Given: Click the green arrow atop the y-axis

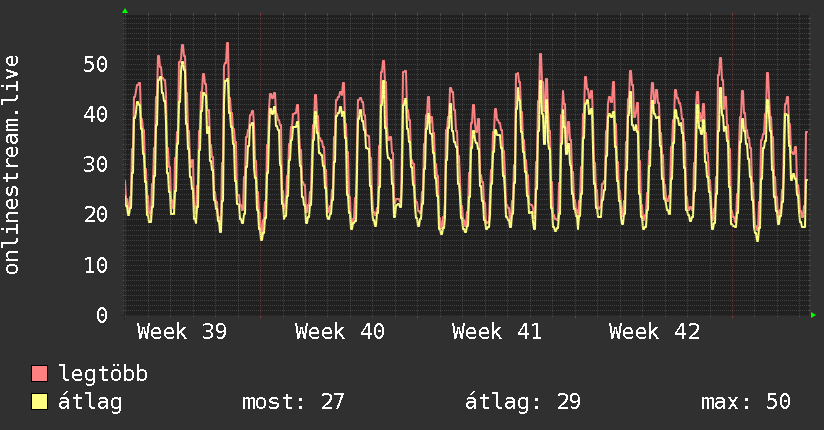Looking at the screenshot, I should click(x=124, y=11).
